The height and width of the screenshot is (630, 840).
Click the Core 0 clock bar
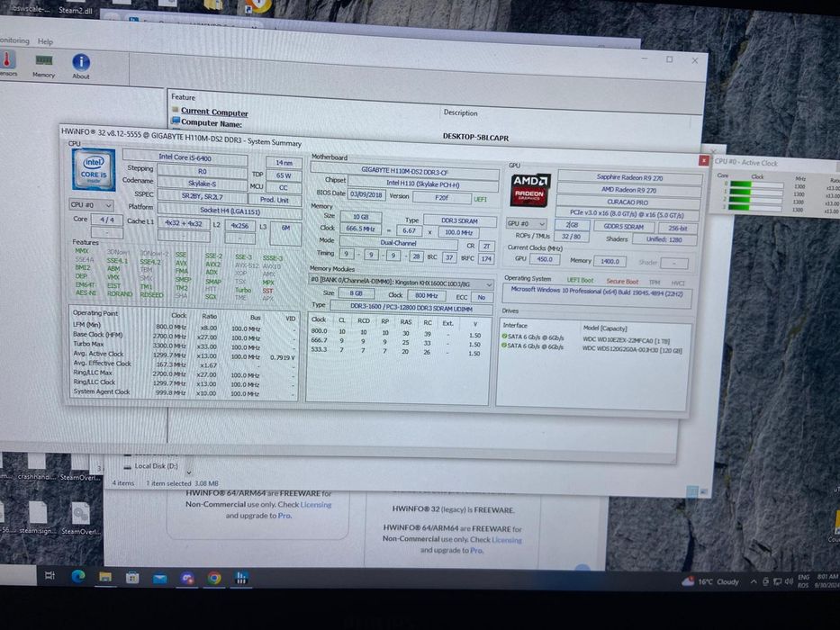(756, 184)
